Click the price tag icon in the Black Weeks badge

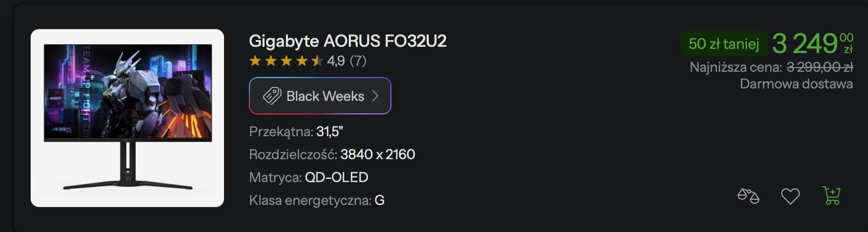(272, 96)
